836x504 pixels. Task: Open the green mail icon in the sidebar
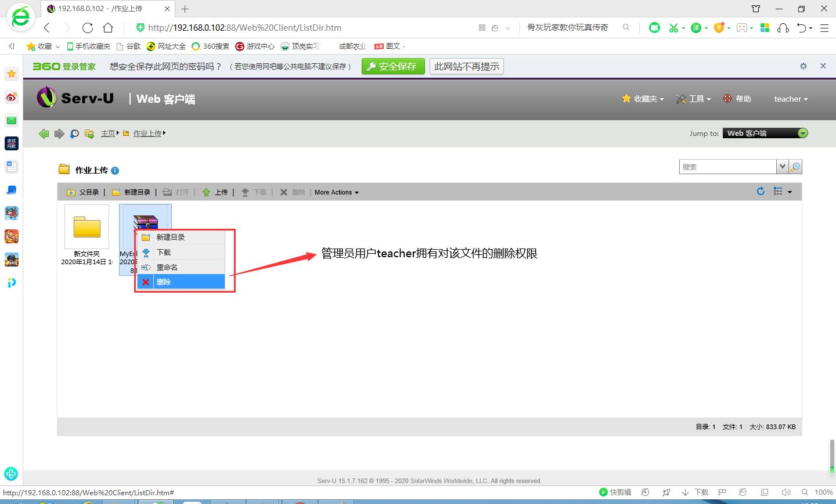point(12,120)
